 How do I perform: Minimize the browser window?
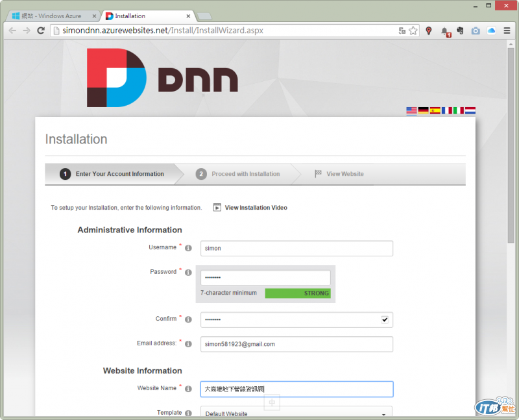pyautogui.click(x=476, y=6)
